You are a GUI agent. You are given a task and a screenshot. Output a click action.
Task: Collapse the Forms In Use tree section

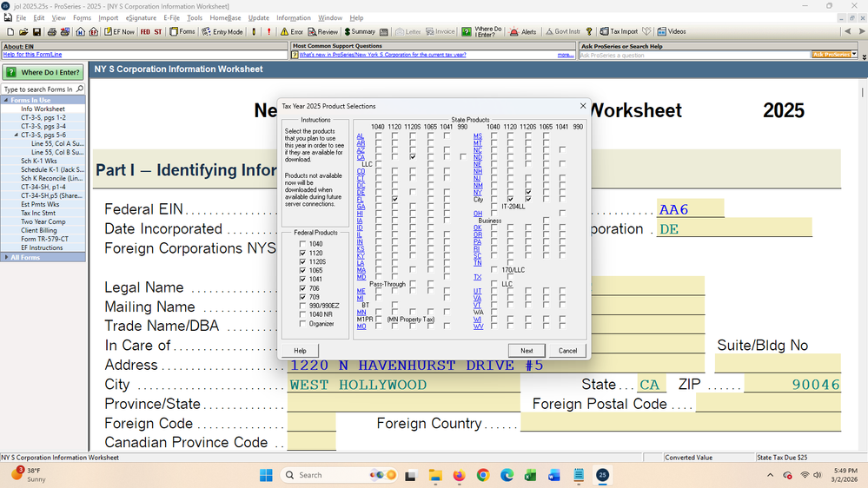point(6,100)
